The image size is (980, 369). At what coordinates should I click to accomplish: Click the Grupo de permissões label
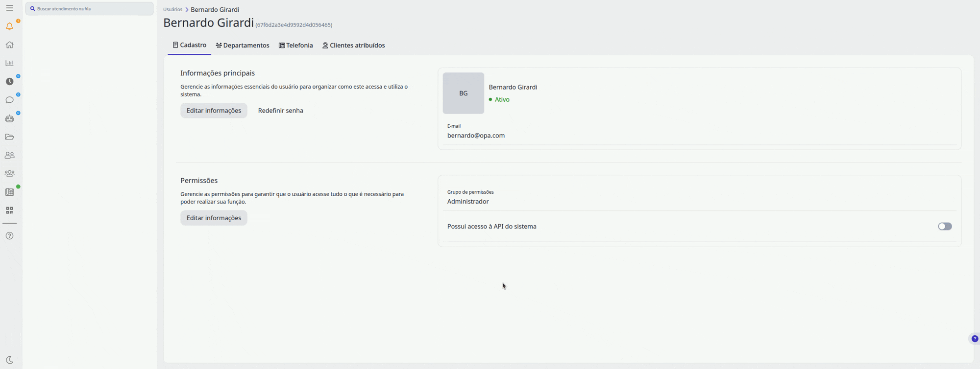[x=470, y=192]
